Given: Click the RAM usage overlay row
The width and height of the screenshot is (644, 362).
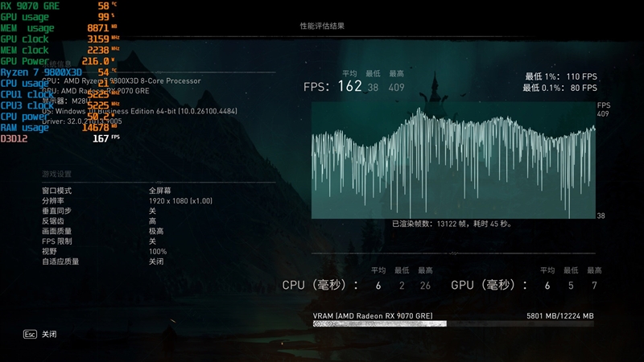Looking at the screenshot, I should pyautogui.click(x=59, y=127).
